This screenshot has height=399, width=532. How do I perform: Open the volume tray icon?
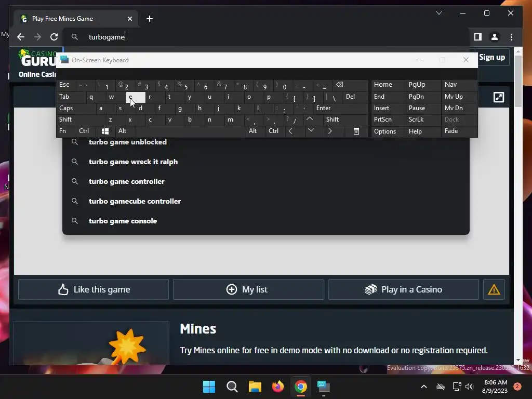point(469,387)
